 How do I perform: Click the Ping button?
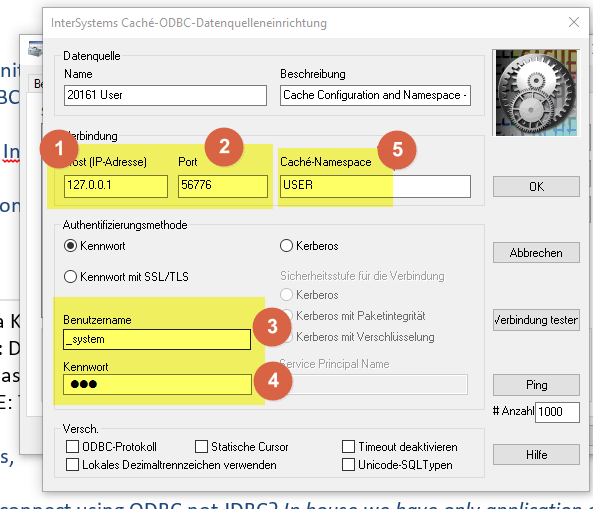(536, 385)
